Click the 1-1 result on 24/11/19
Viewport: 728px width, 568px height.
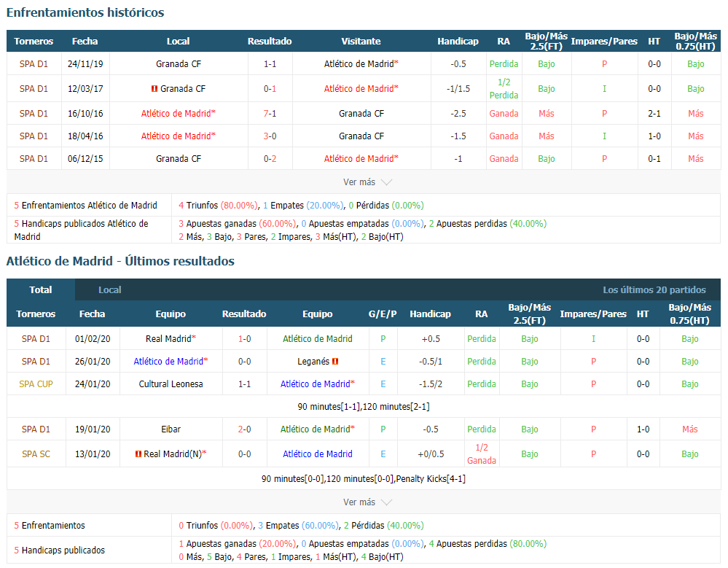(270, 64)
